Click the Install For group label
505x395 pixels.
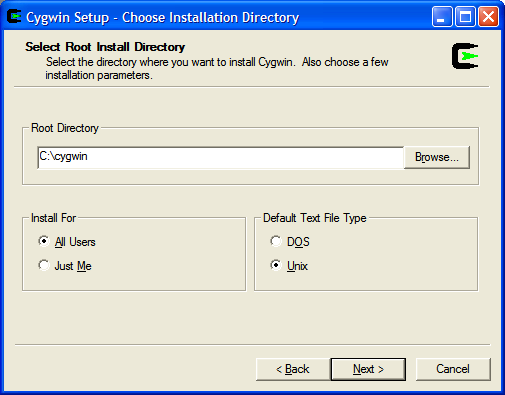click(x=53, y=218)
